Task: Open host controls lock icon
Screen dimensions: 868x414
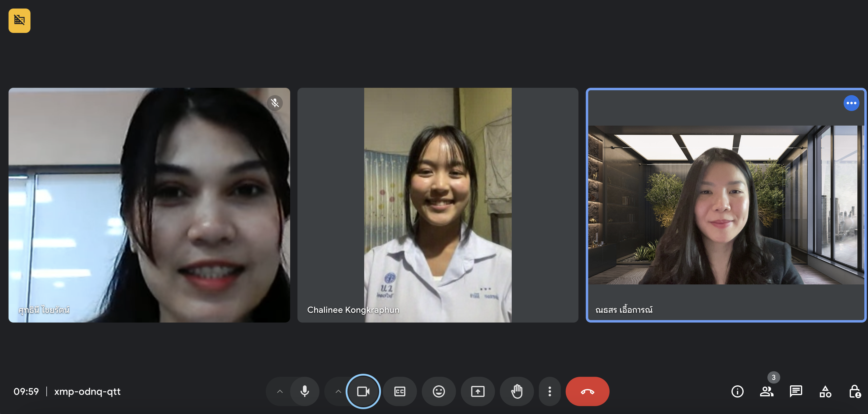Action: pyautogui.click(x=854, y=391)
